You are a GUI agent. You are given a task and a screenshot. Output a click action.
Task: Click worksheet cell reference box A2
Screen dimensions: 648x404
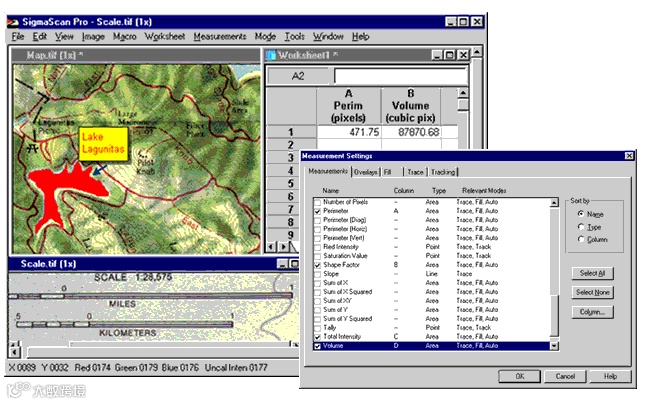click(x=298, y=76)
